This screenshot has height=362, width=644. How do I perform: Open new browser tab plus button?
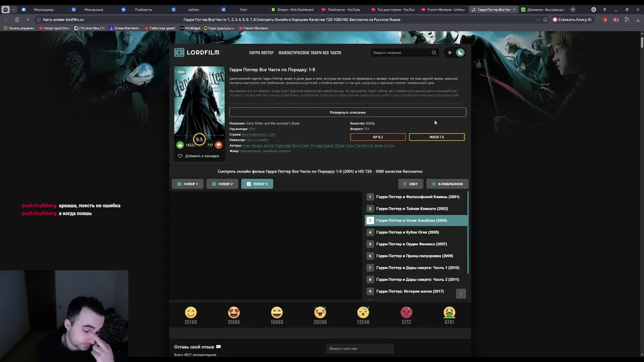(x=573, y=10)
